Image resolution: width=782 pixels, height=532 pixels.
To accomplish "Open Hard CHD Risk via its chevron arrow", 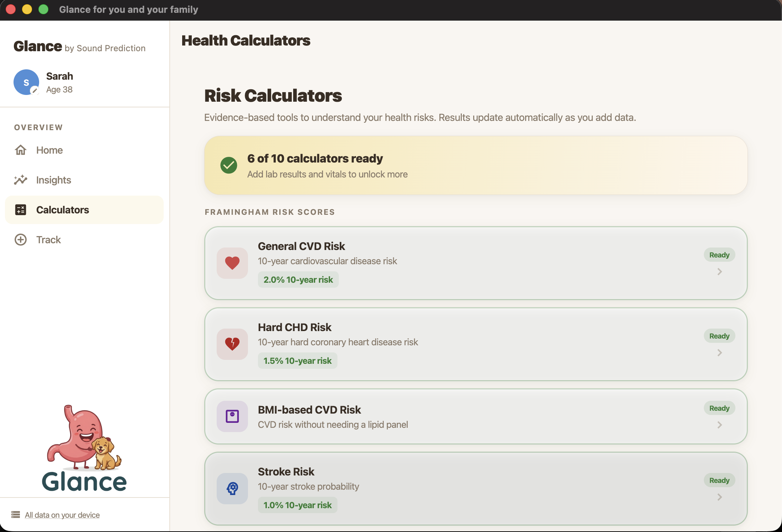I will [719, 353].
